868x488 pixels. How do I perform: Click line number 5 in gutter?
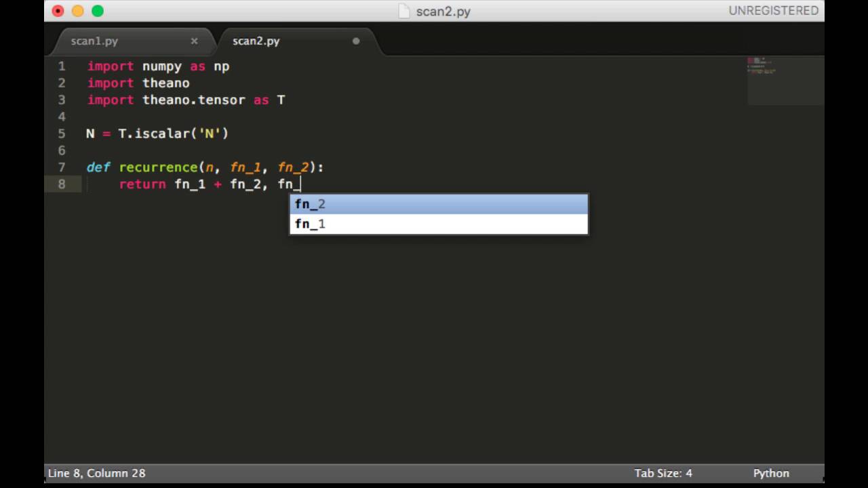pyautogui.click(x=62, y=134)
